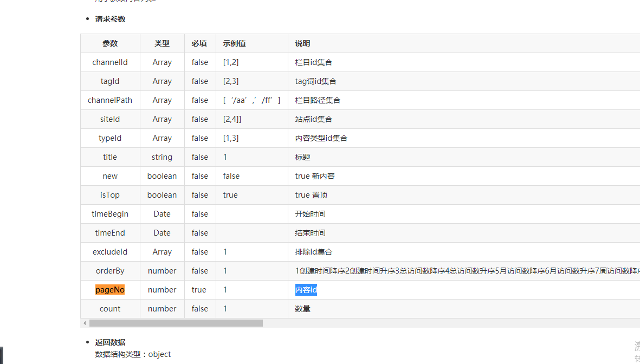This screenshot has height=364, width=640.
Task: Select the orderBy parameter cell
Action: (x=110, y=271)
